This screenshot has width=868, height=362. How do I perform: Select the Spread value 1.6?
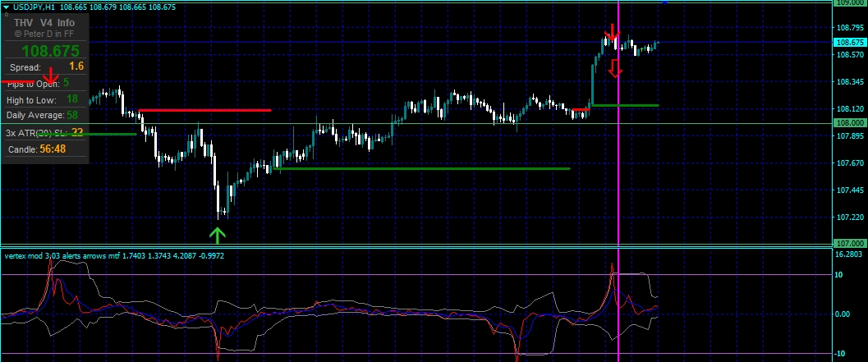click(76, 66)
